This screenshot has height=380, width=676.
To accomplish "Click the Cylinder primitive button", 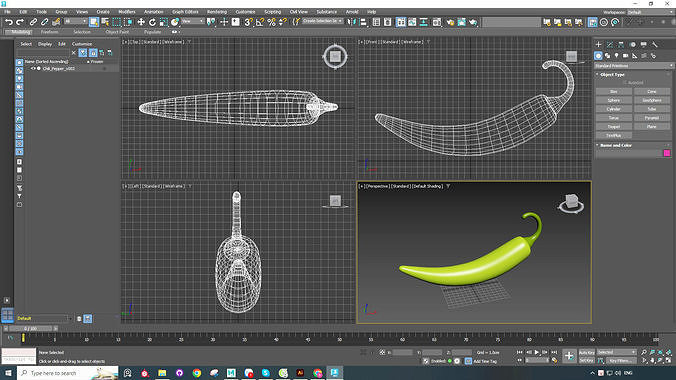I will click(x=614, y=109).
